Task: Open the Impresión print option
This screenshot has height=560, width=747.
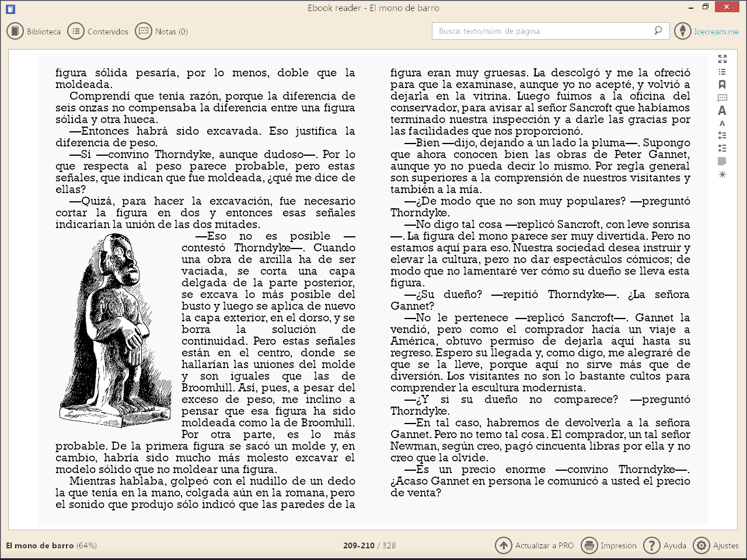Action: pyautogui.click(x=609, y=545)
